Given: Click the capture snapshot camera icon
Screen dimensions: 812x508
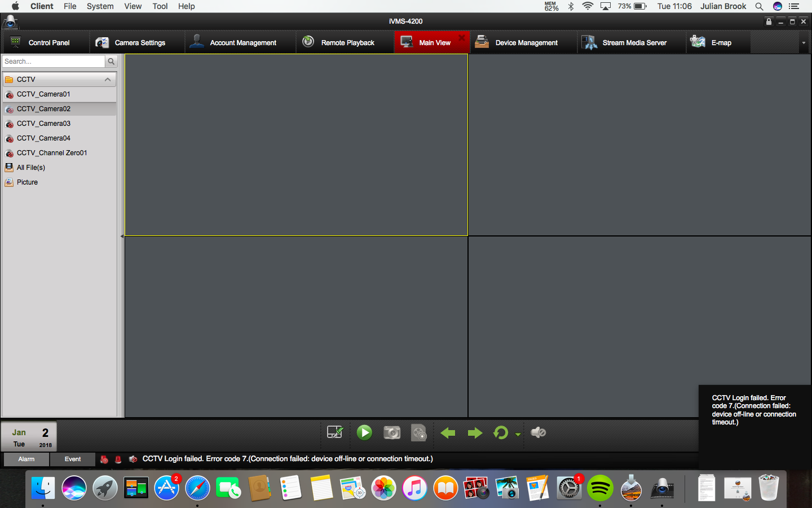Looking at the screenshot, I should tap(392, 433).
